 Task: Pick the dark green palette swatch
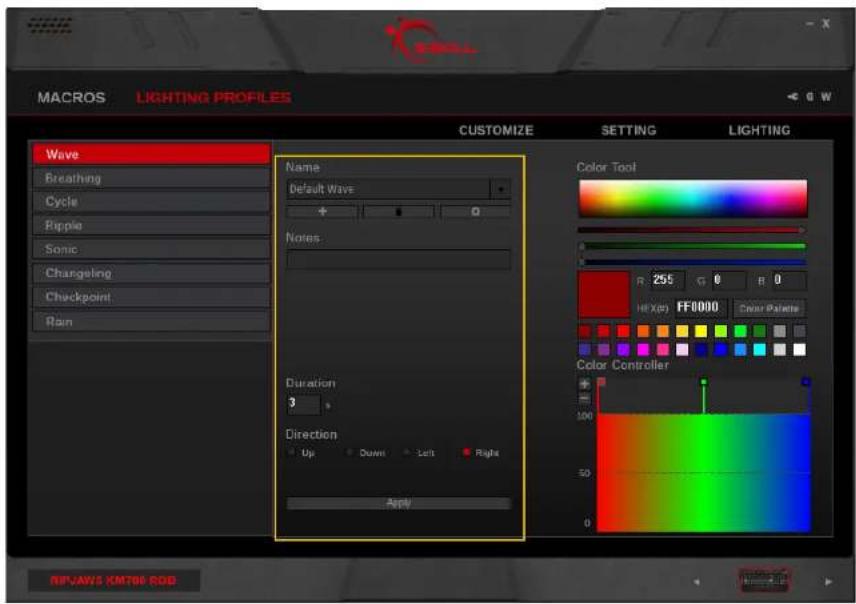(x=759, y=331)
